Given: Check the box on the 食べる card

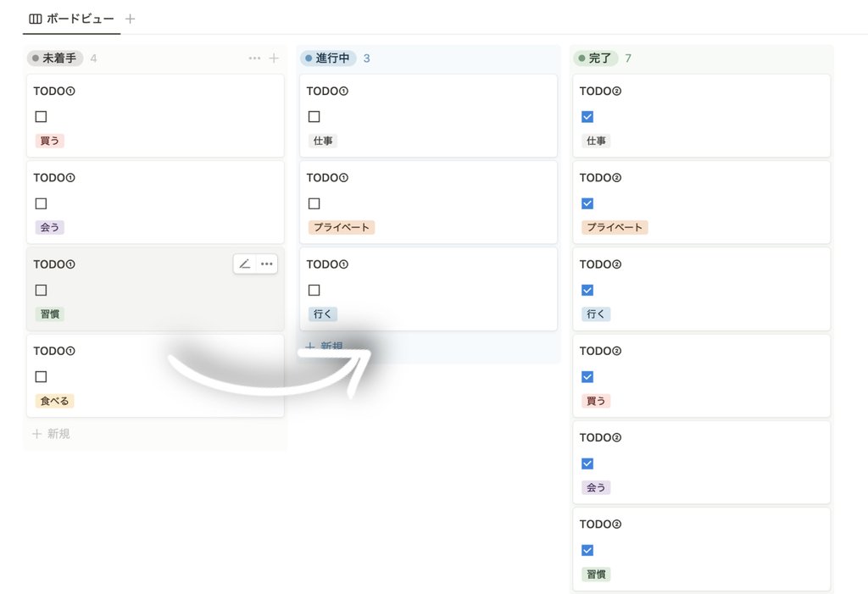Looking at the screenshot, I should (41, 377).
